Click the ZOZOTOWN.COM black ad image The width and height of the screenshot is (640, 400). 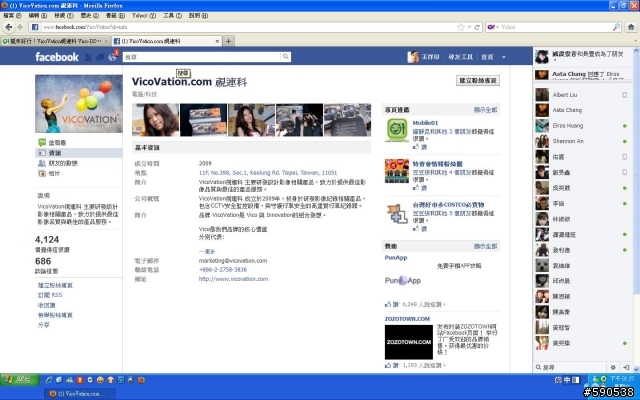tap(409, 342)
